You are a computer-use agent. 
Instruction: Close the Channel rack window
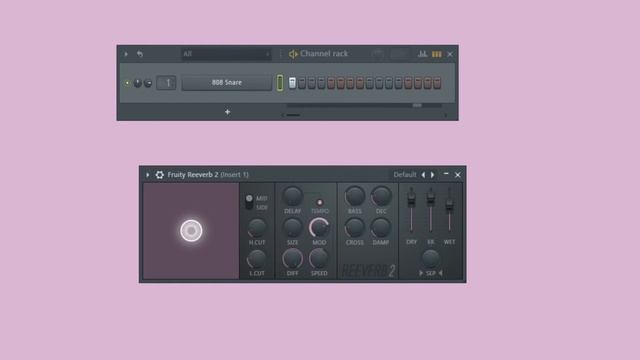click(x=450, y=54)
